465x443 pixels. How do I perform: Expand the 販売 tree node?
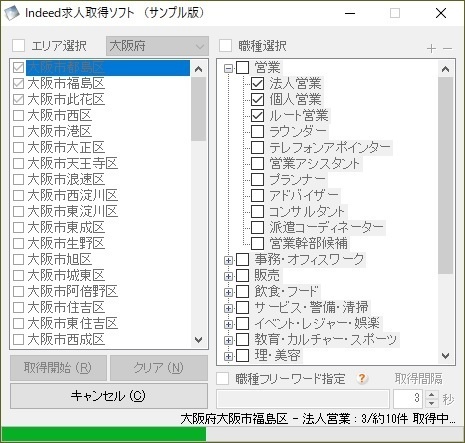tap(228, 276)
